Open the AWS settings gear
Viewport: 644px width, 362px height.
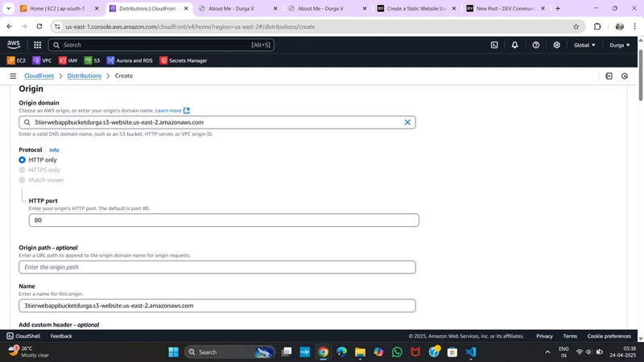pos(556,45)
